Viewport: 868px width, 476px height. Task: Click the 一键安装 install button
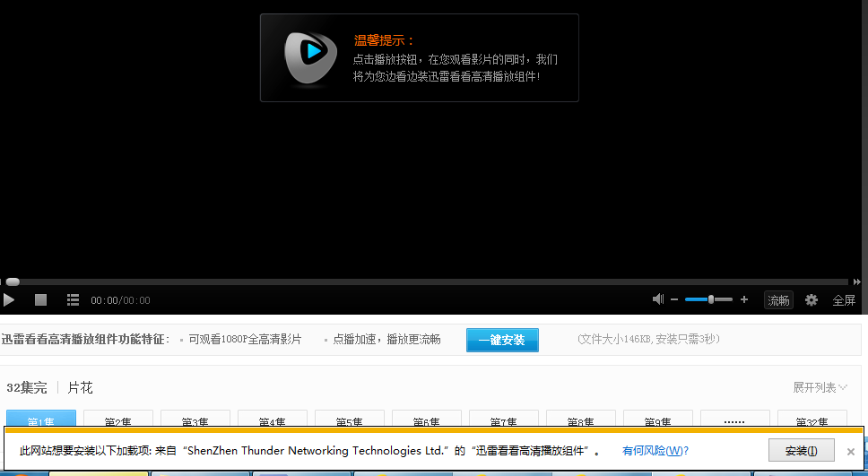(502, 340)
